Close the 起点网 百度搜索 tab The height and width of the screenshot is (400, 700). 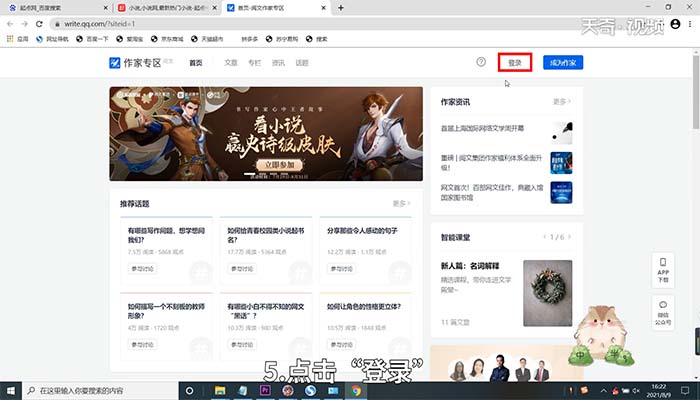[106, 8]
